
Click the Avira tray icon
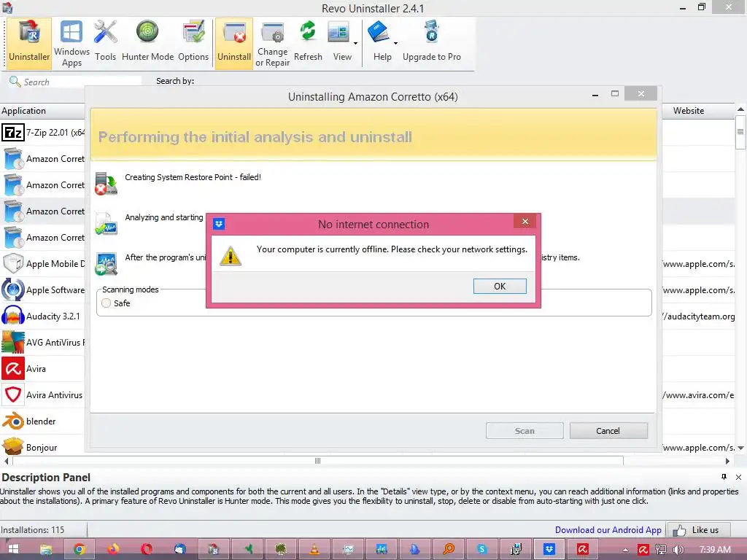pyautogui.click(x=643, y=550)
